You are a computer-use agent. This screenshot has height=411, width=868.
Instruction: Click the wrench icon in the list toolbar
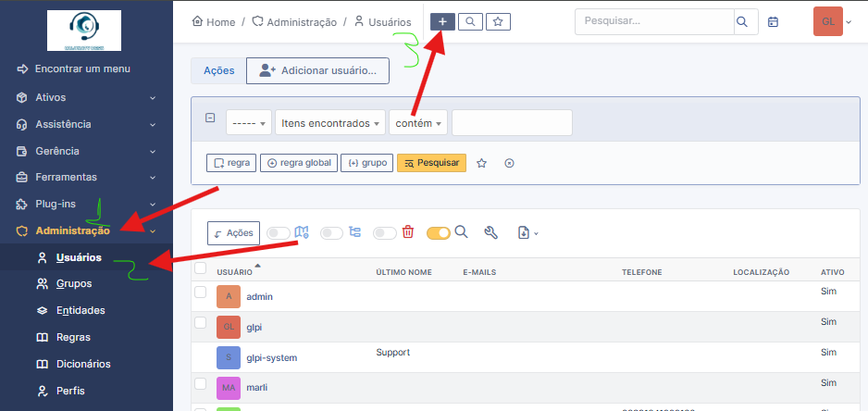point(491,232)
